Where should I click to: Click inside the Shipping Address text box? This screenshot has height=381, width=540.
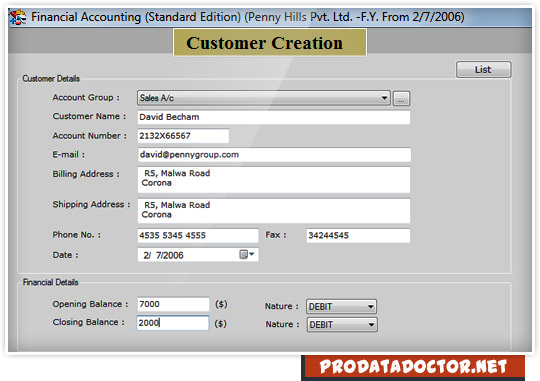click(274, 211)
